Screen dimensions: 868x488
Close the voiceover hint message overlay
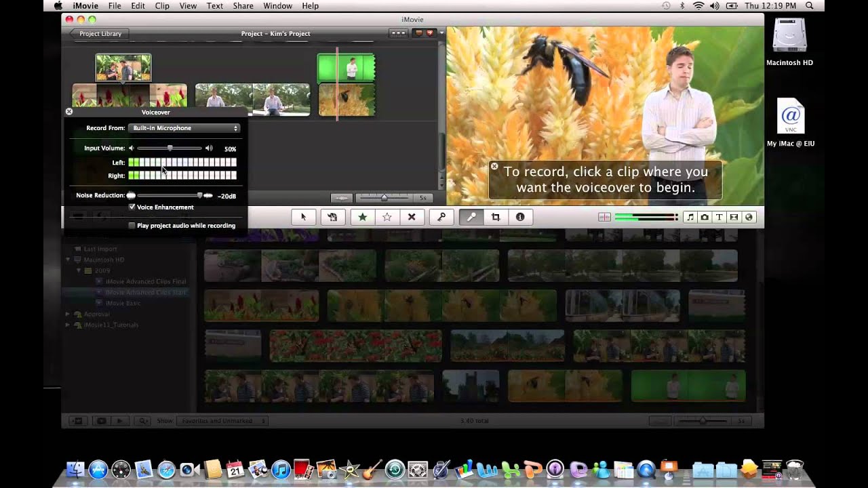point(494,166)
